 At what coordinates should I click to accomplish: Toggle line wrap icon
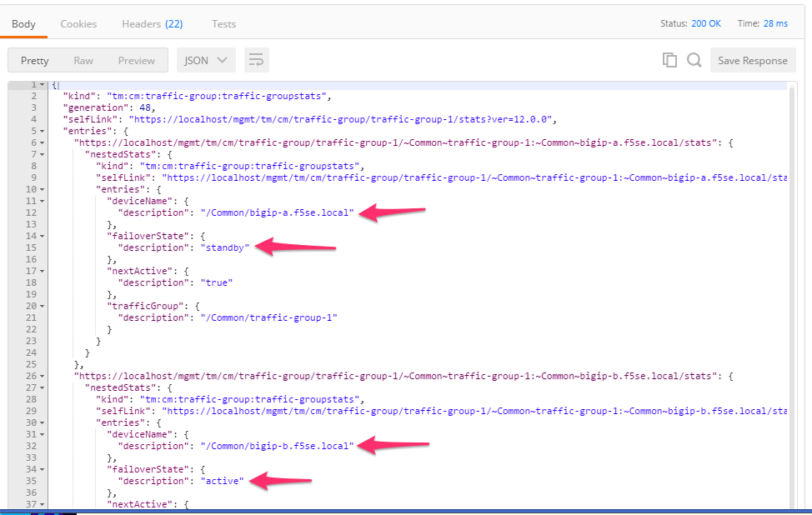point(256,60)
